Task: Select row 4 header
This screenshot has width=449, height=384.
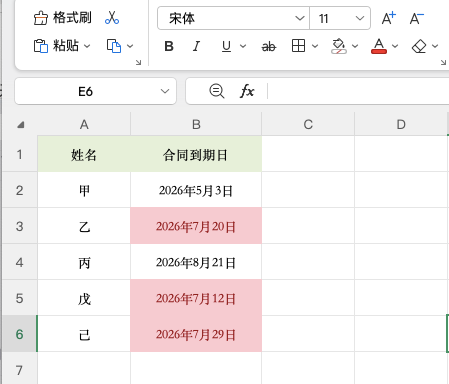Action: click(20, 262)
